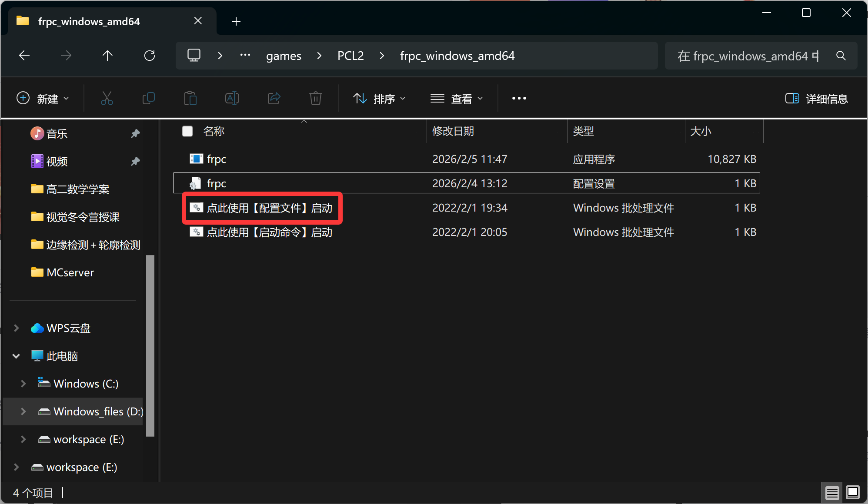
Task: Refresh the current folder view
Action: coord(150,56)
